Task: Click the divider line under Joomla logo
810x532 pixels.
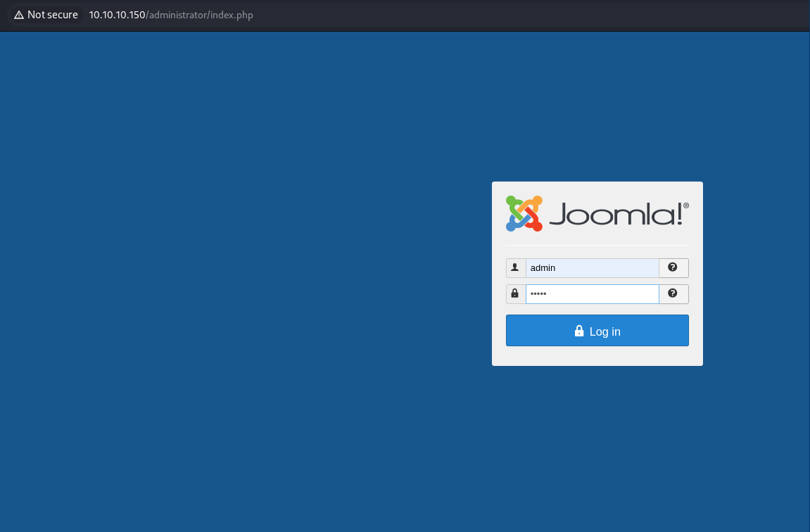Action: [597, 245]
